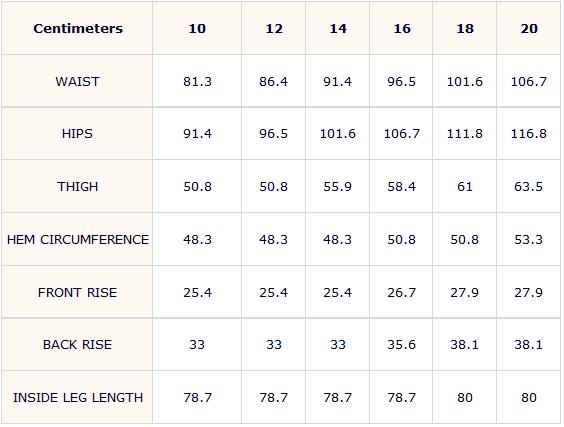Viewport: 564px width, 427px height.
Task: Click the Centimeters header cell
Action: 78,28
